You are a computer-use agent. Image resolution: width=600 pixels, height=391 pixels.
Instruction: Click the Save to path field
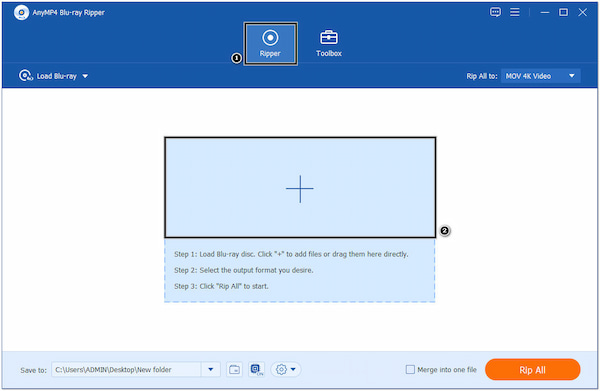tap(126, 370)
